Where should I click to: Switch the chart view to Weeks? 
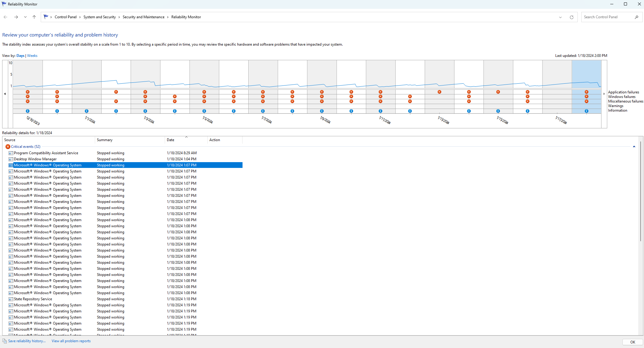32,56
